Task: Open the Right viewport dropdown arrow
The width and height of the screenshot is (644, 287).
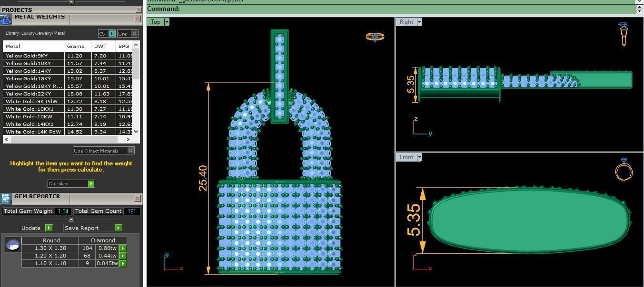Action: (x=419, y=22)
